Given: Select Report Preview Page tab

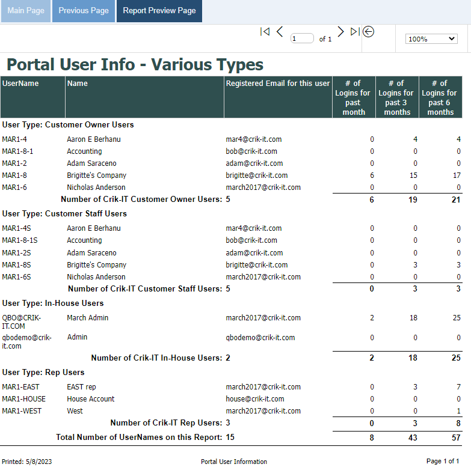Looking at the screenshot, I should pyautogui.click(x=159, y=11).
